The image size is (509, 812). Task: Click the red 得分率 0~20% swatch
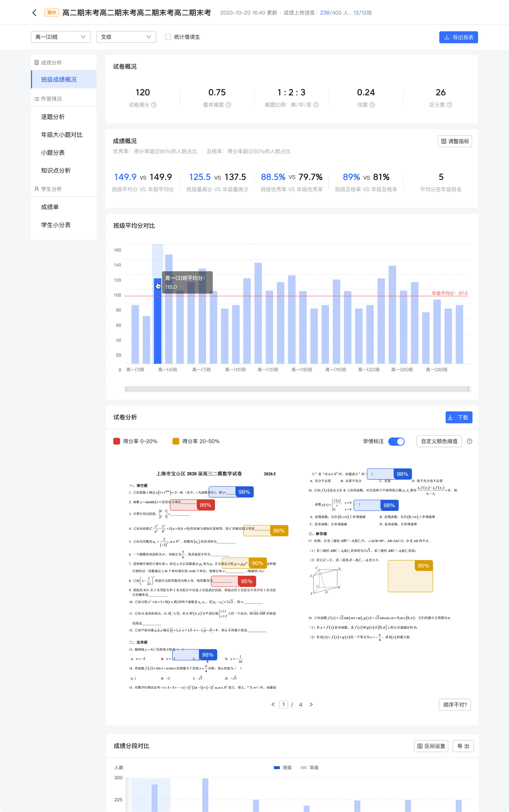(x=117, y=441)
